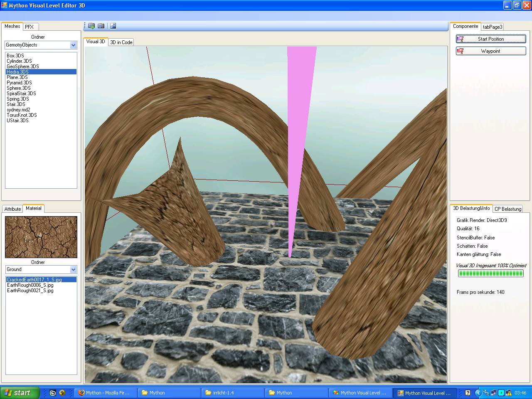Select Box.3DS in mesh list

coord(41,56)
